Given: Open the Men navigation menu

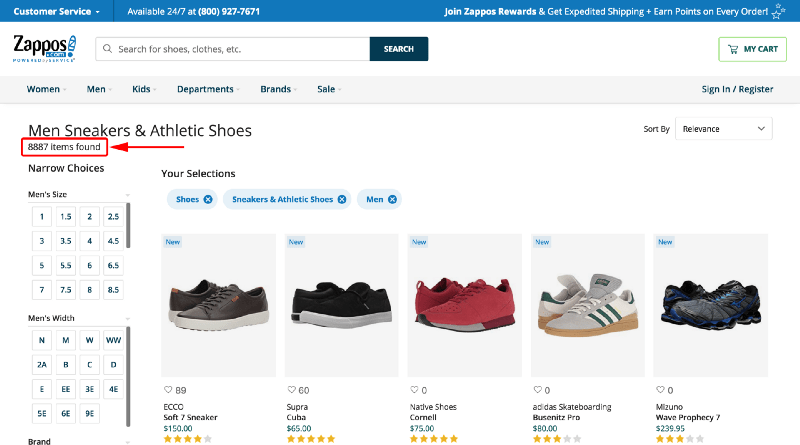Looking at the screenshot, I should tap(99, 89).
